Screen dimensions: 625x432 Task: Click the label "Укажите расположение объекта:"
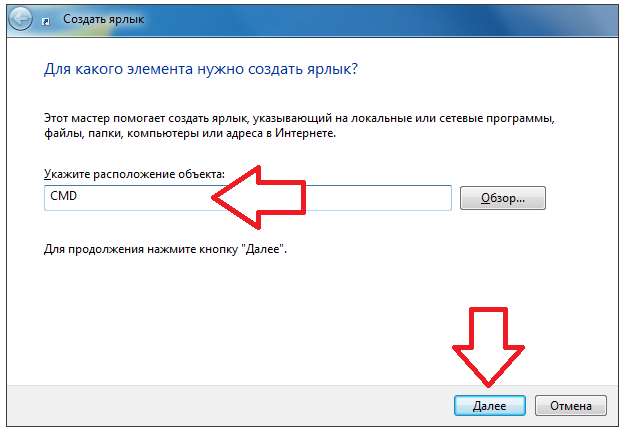135,175
